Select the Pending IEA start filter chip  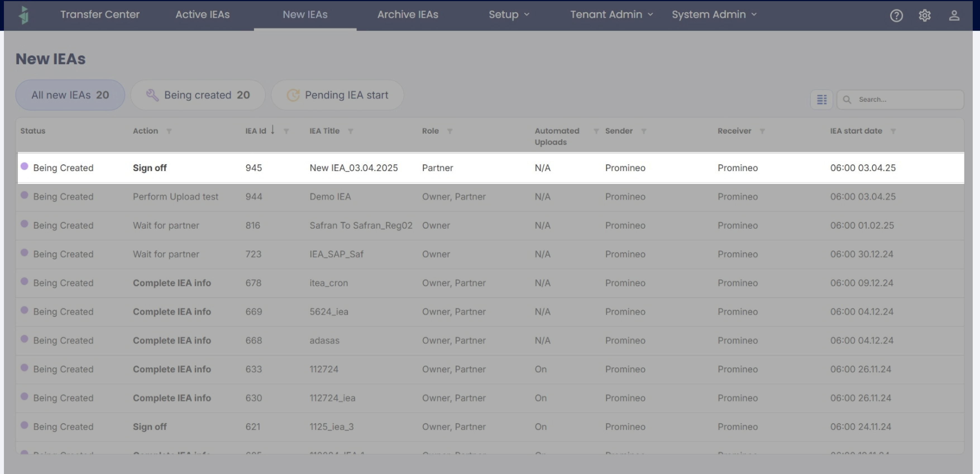[338, 95]
